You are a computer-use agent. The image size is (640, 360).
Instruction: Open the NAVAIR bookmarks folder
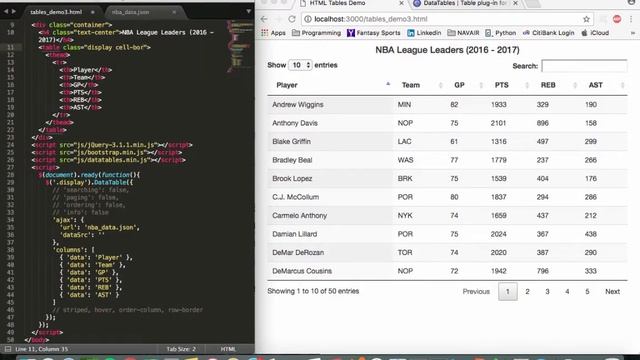click(x=463, y=33)
